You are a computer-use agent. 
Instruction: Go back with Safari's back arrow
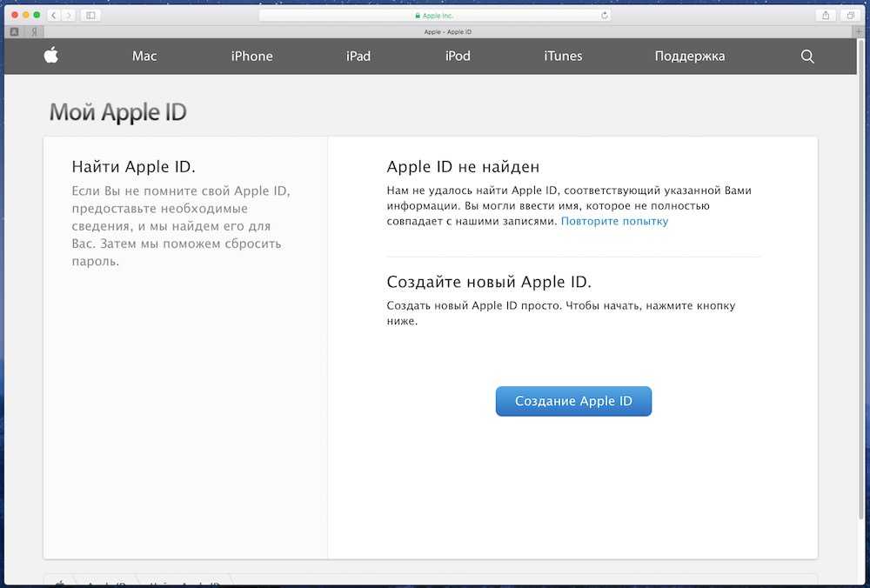[54, 16]
